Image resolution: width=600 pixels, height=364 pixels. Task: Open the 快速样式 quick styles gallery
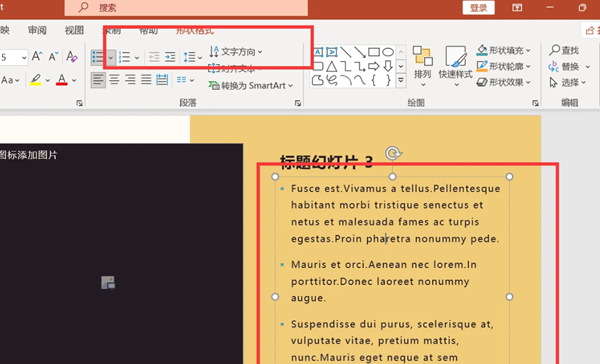point(455,66)
